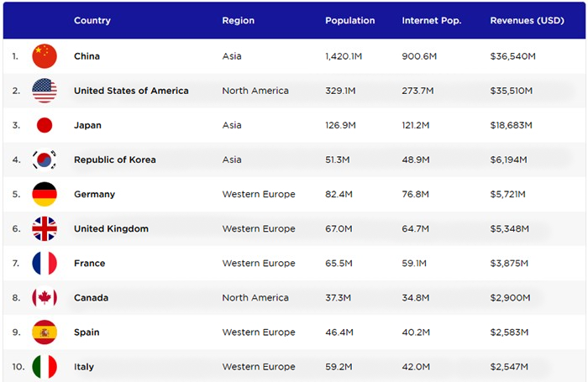Click the Republic of Korea flag
The image size is (588, 382).
click(x=45, y=160)
